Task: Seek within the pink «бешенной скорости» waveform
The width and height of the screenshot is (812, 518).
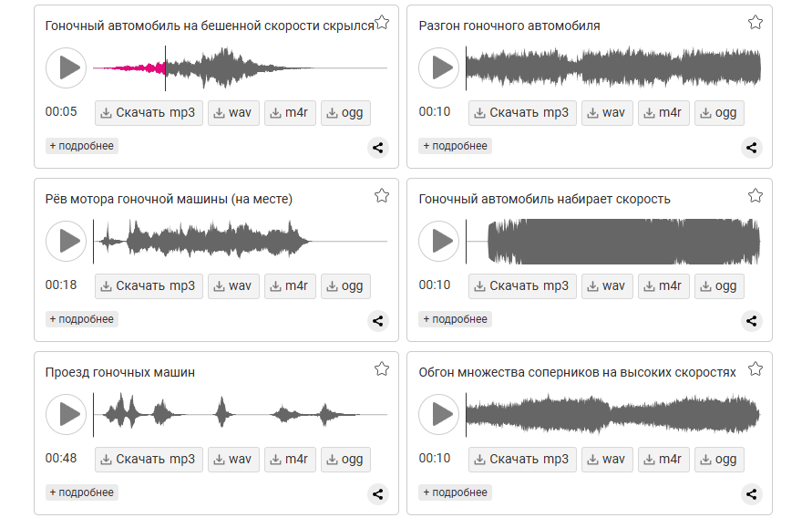Action: (128, 67)
